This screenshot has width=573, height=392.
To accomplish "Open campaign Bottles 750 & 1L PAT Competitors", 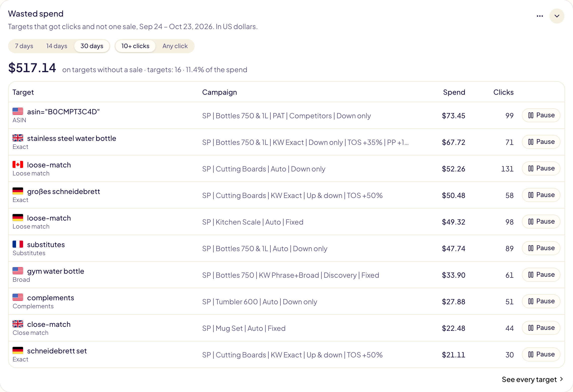I will (286, 116).
